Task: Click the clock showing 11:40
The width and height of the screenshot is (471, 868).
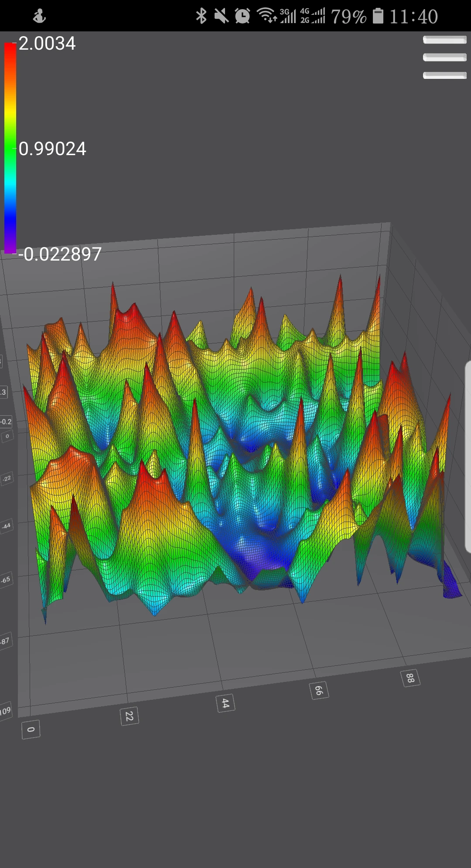Action: [413, 17]
